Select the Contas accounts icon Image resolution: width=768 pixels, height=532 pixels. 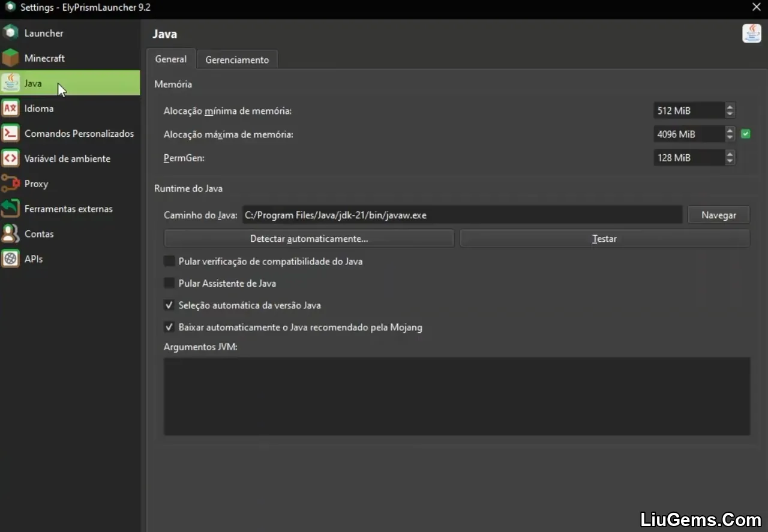pyautogui.click(x=10, y=234)
